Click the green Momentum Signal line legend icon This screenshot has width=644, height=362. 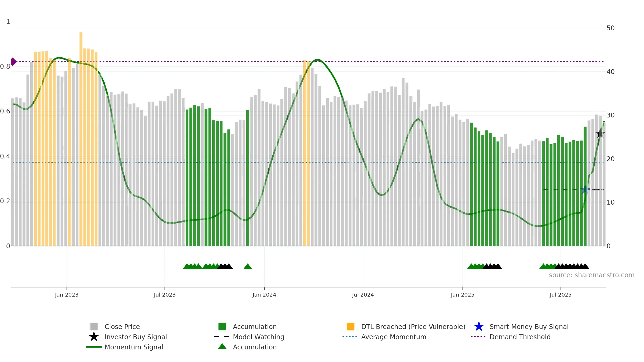pyautogui.click(x=94, y=347)
